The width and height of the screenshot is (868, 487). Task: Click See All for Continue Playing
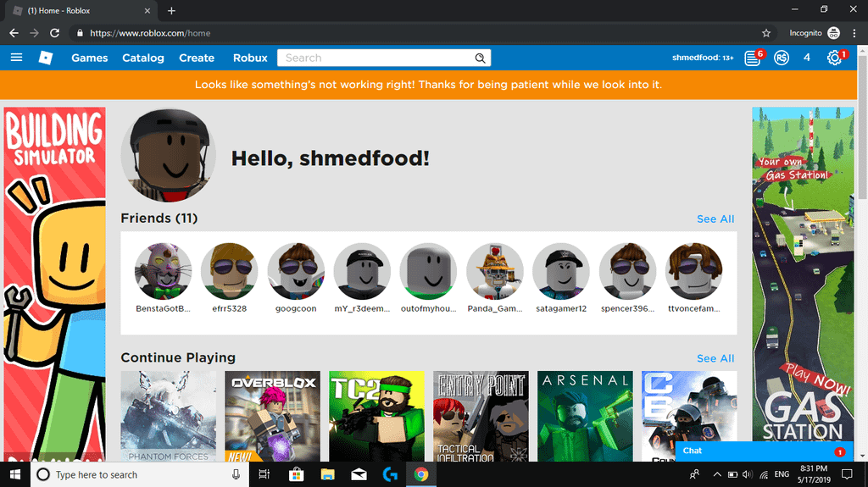(715, 358)
